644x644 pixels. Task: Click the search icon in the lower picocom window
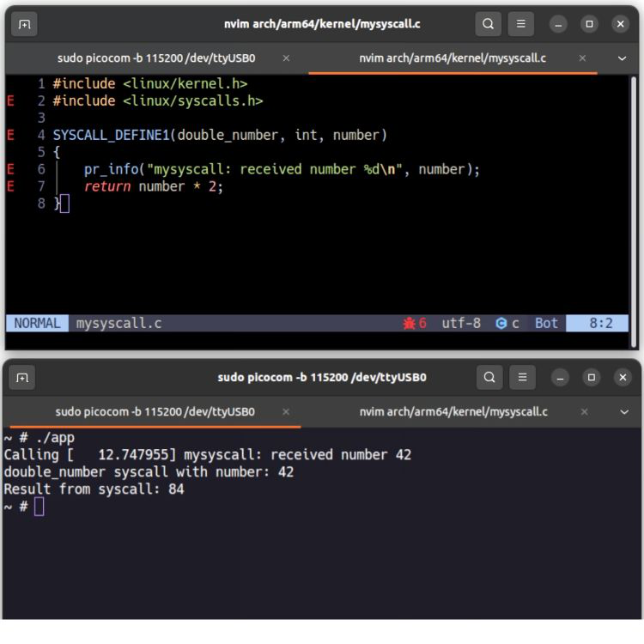pyautogui.click(x=487, y=378)
